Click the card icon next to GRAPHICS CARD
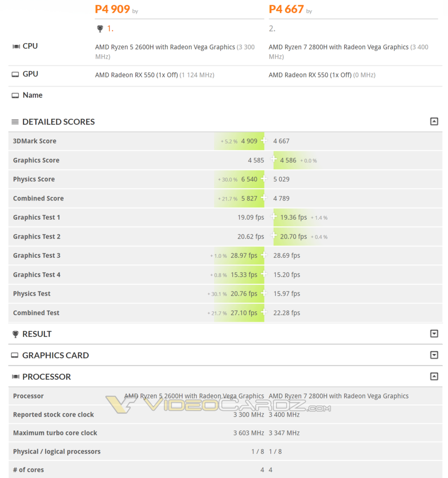The height and width of the screenshot is (478, 448). (15, 355)
